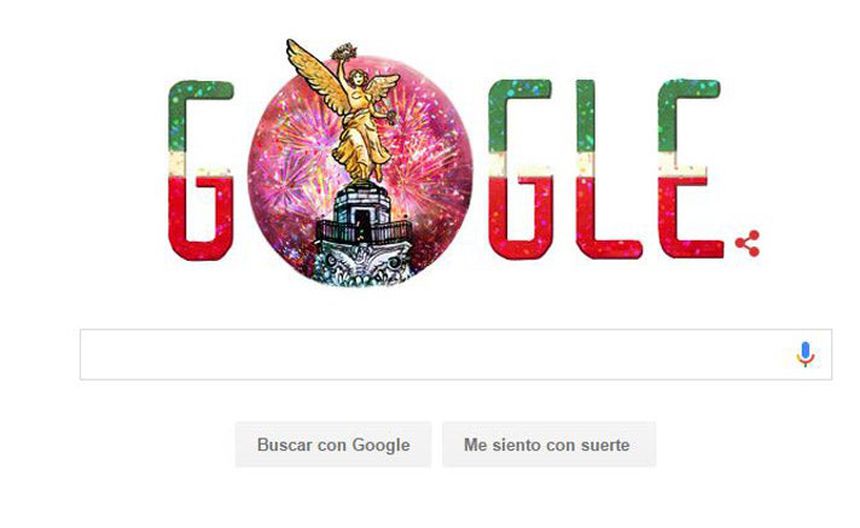The width and height of the screenshot is (860, 528).
Task: Click the white stripe of the second G
Action: pos(520,165)
